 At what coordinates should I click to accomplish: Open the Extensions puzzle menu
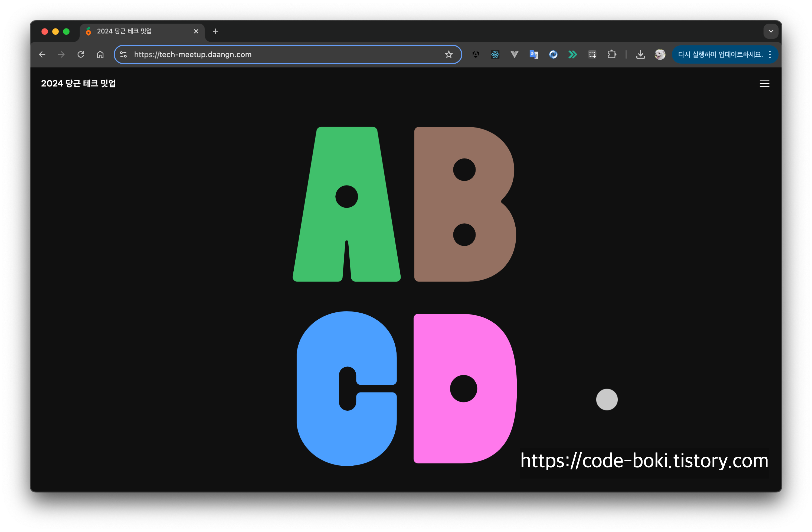(612, 54)
